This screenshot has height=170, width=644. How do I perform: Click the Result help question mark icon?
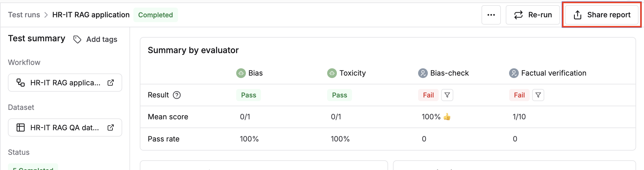tap(177, 95)
